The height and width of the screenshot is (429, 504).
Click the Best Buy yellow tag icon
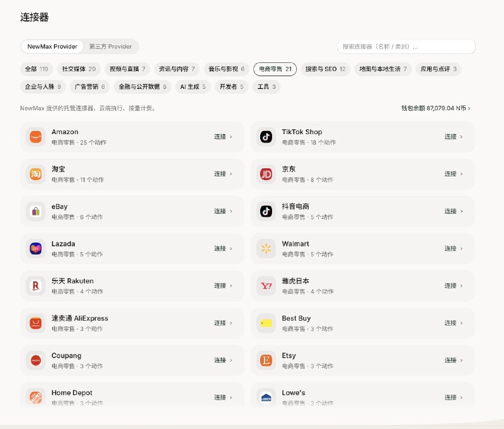point(266,323)
